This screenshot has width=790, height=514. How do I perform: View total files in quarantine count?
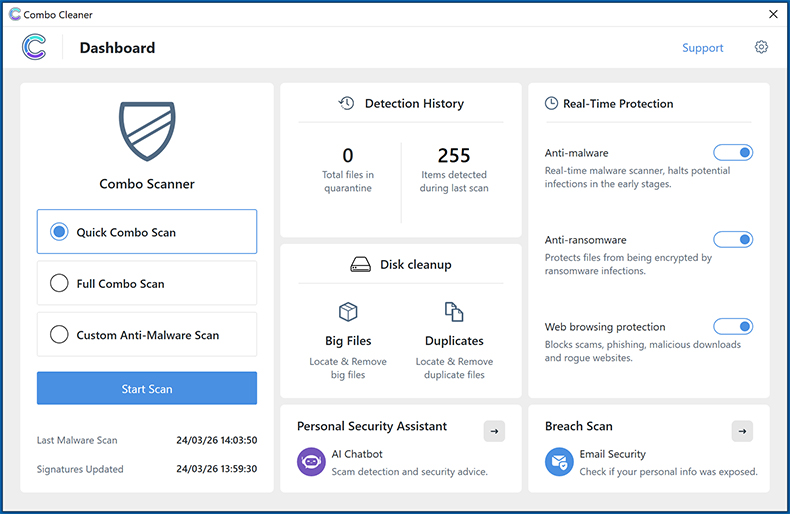click(348, 156)
